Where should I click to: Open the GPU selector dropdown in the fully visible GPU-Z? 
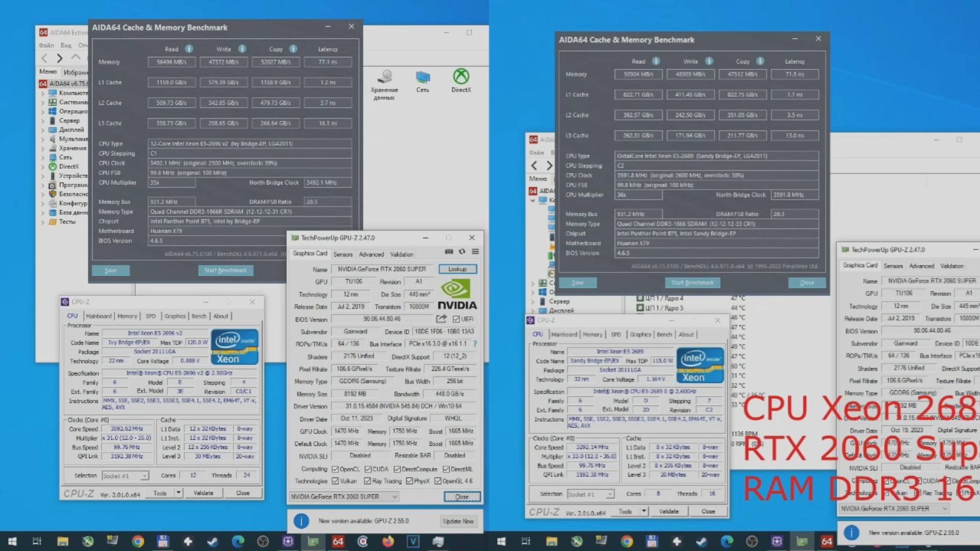[344, 496]
